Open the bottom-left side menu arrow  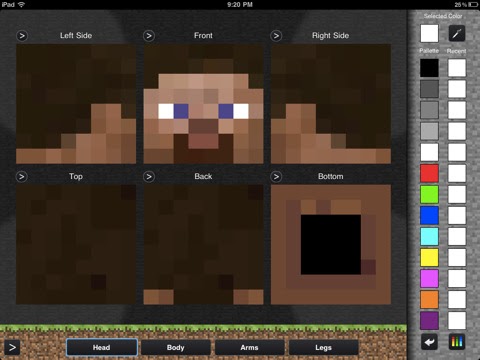point(12,347)
